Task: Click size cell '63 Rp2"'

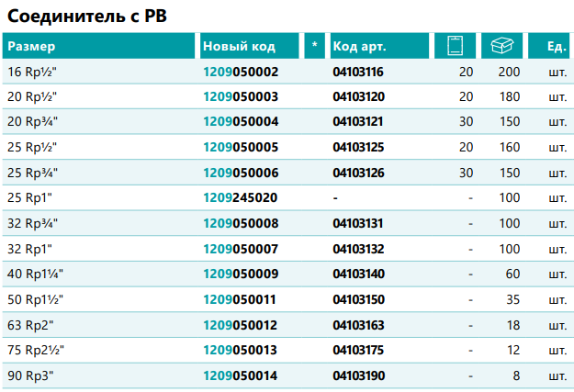Action: 30,325
